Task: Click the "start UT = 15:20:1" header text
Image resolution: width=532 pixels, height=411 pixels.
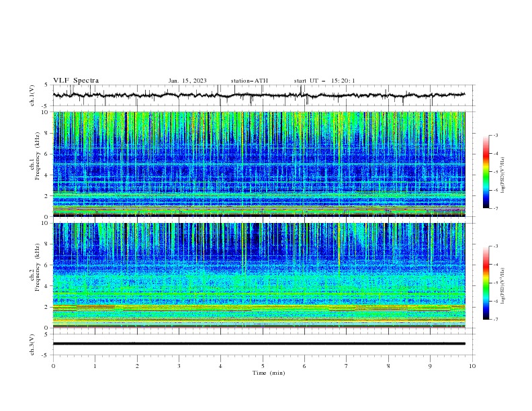Action: click(x=324, y=81)
